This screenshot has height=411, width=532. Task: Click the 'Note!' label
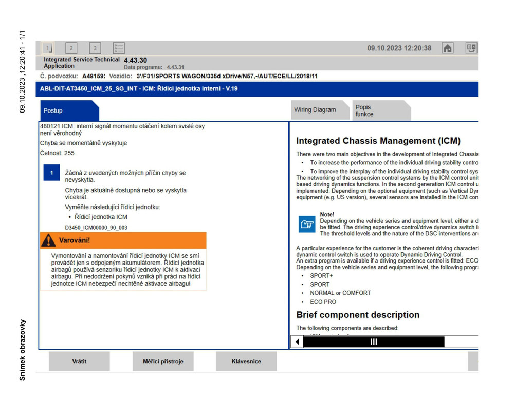(x=327, y=214)
